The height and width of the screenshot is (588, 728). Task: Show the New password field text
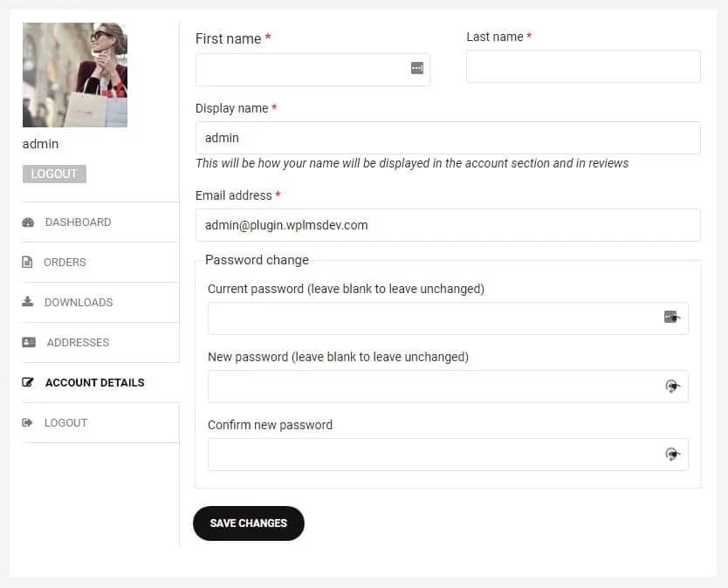pos(672,386)
